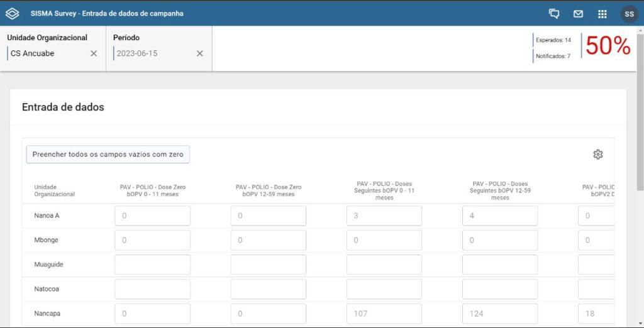Open the Período date selector

tap(151, 53)
